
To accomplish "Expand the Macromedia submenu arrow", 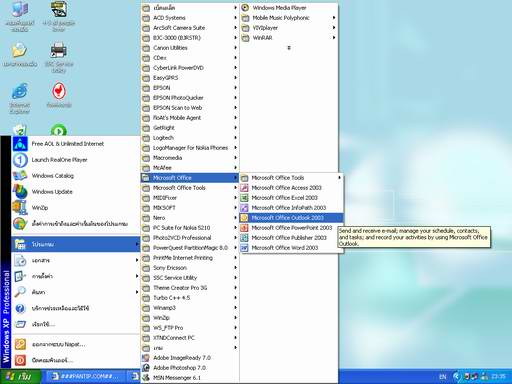I will (235, 158).
